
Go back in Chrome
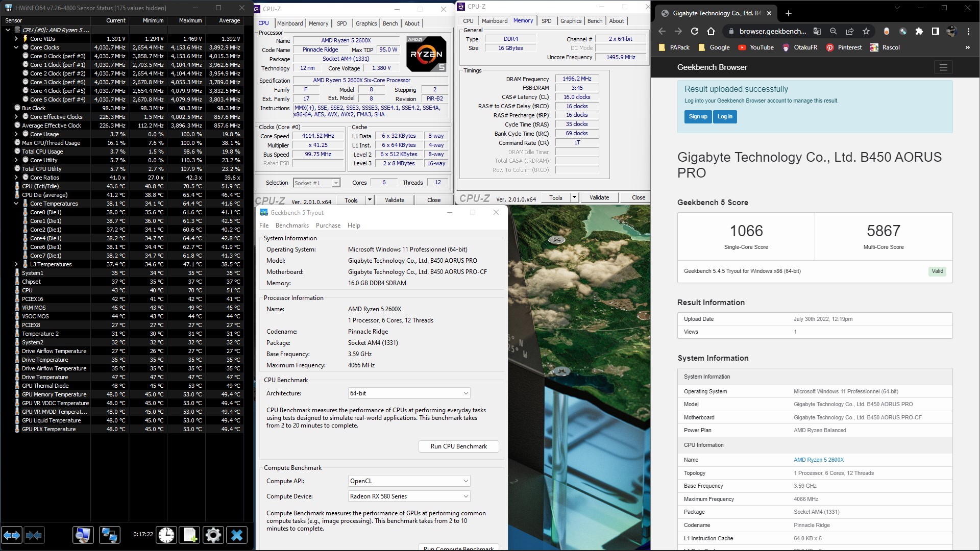pos(662,31)
